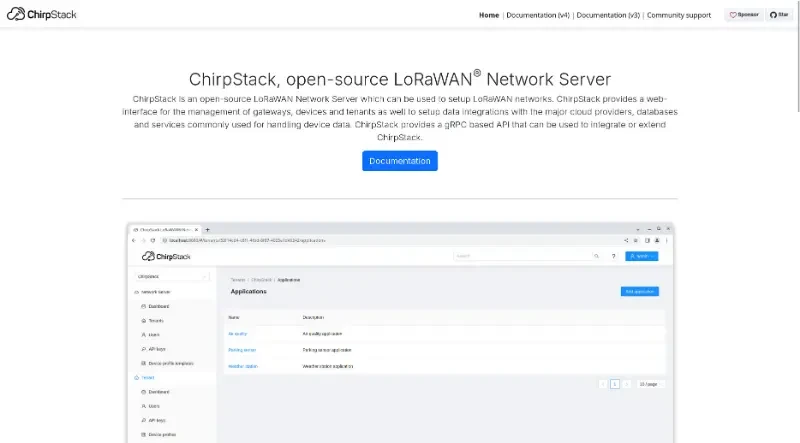Open the ChirpStack tenant selector dropdown
The image size is (800, 443).
[x=172, y=277]
